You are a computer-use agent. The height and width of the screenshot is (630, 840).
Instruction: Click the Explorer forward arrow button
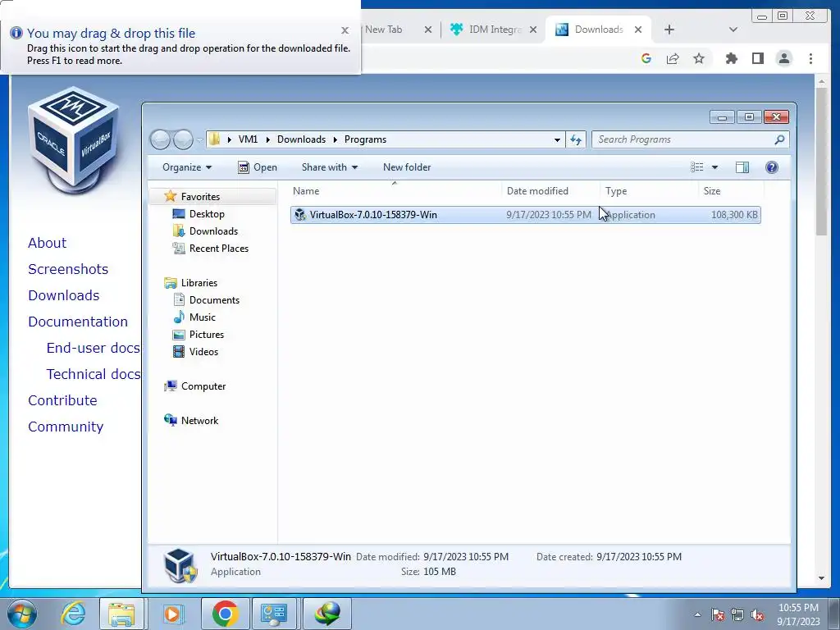(x=183, y=139)
